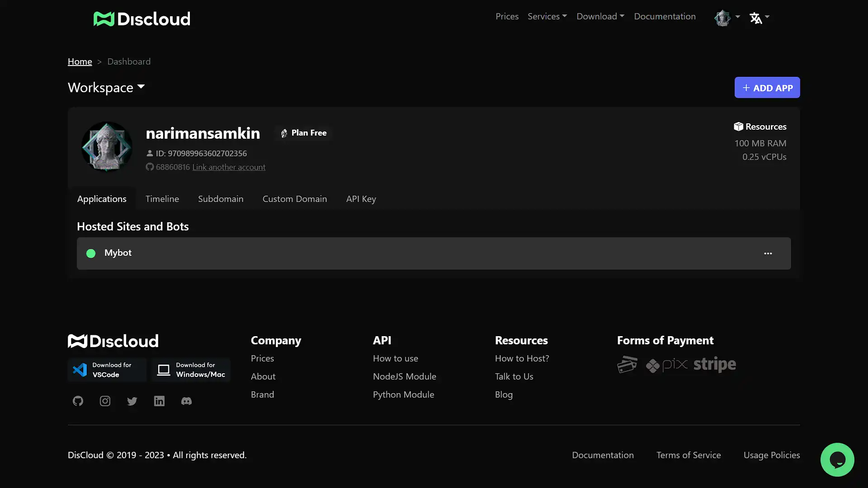Open Documentation in the top navigation

click(x=665, y=16)
